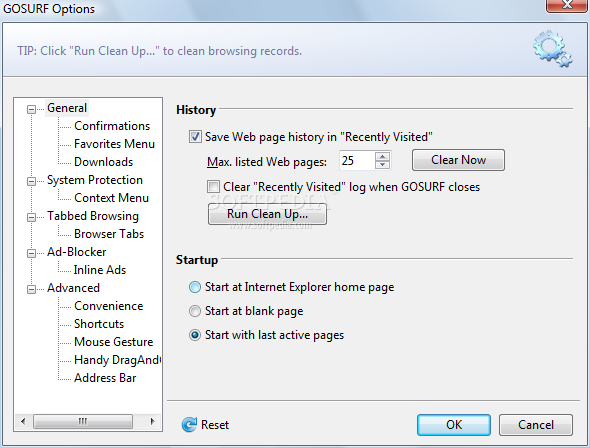
Task: Open Address Bar settings
Action: pyautogui.click(x=105, y=378)
